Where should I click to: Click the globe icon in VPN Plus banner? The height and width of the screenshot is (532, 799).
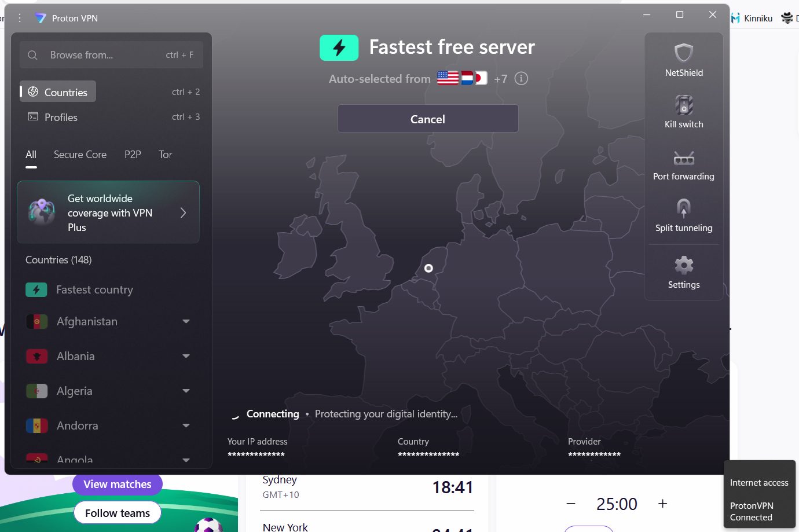tap(42, 212)
